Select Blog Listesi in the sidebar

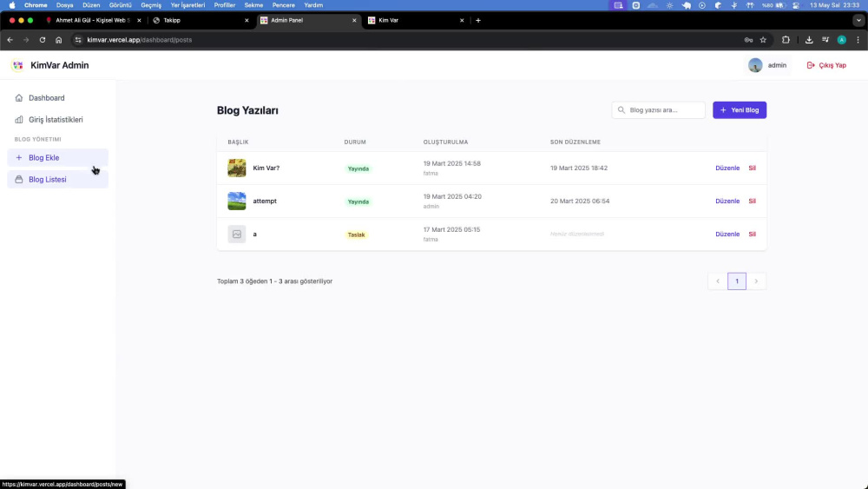point(57,180)
